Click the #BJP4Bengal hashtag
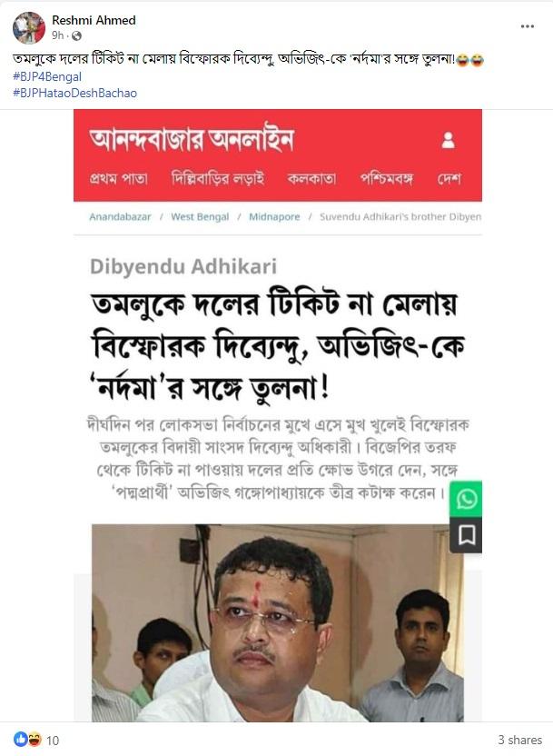The width and height of the screenshot is (553, 756). (47, 76)
